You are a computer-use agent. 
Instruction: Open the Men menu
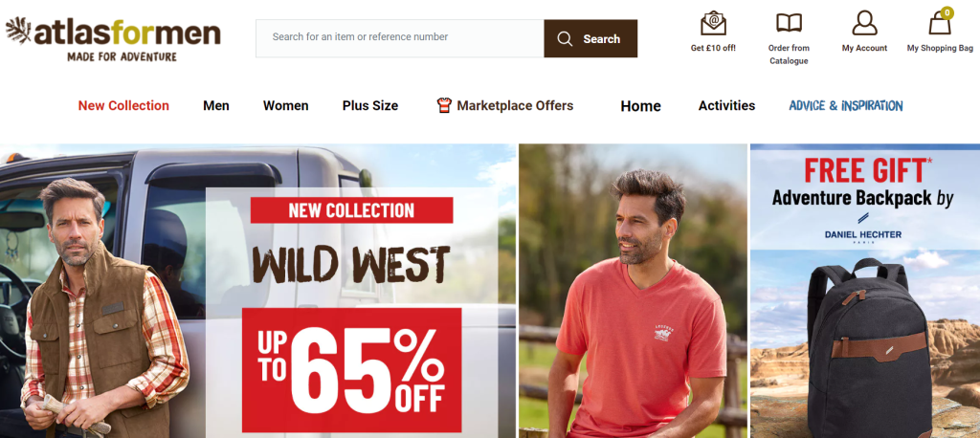(x=216, y=105)
